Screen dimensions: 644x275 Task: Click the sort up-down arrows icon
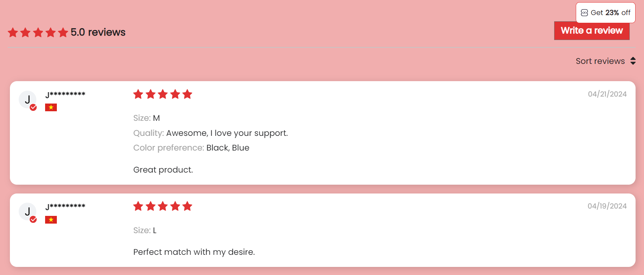[x=633, y=61]
